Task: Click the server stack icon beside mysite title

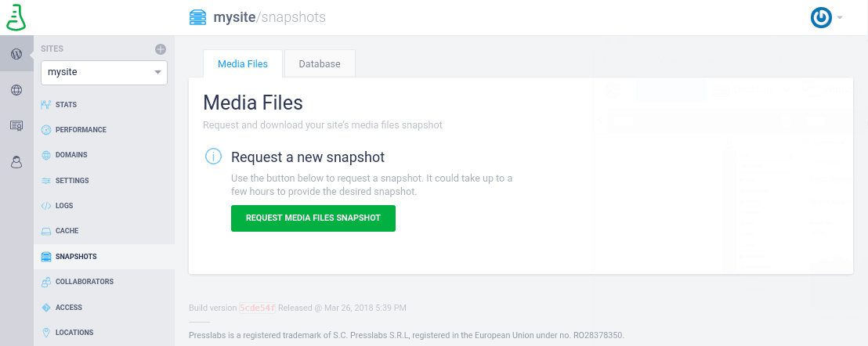Action: (197, 17)
